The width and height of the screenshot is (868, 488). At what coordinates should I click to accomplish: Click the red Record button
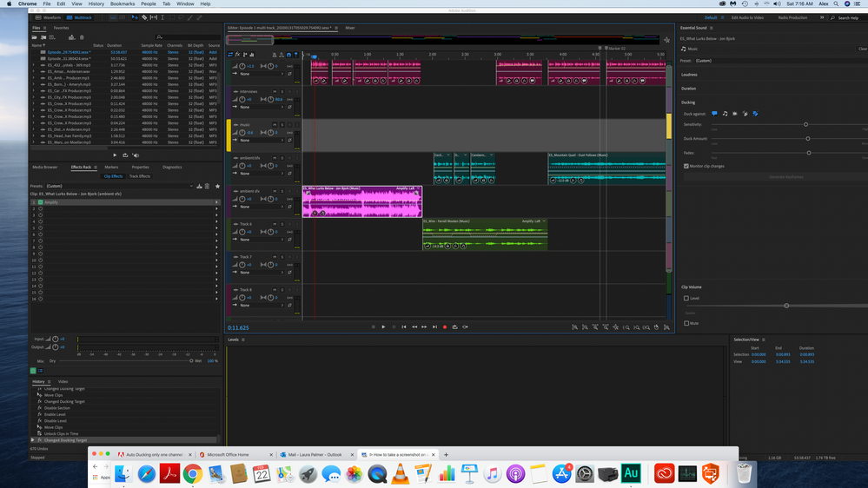[x=445, y=327]
